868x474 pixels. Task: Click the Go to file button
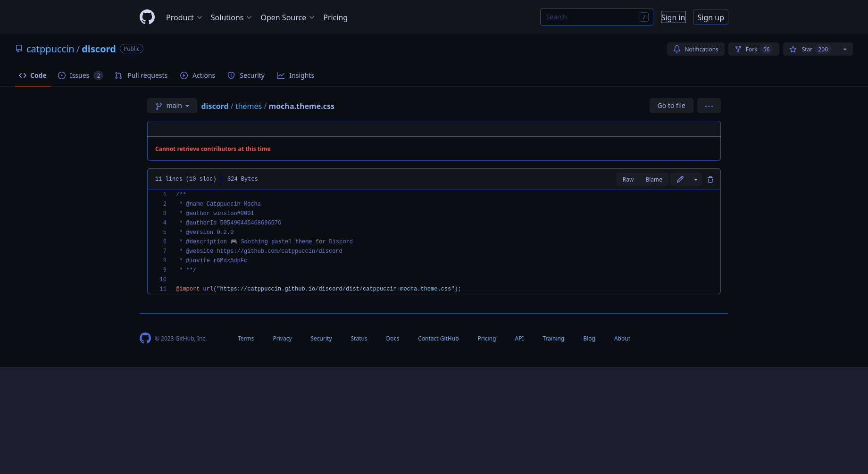pos(671,106)
